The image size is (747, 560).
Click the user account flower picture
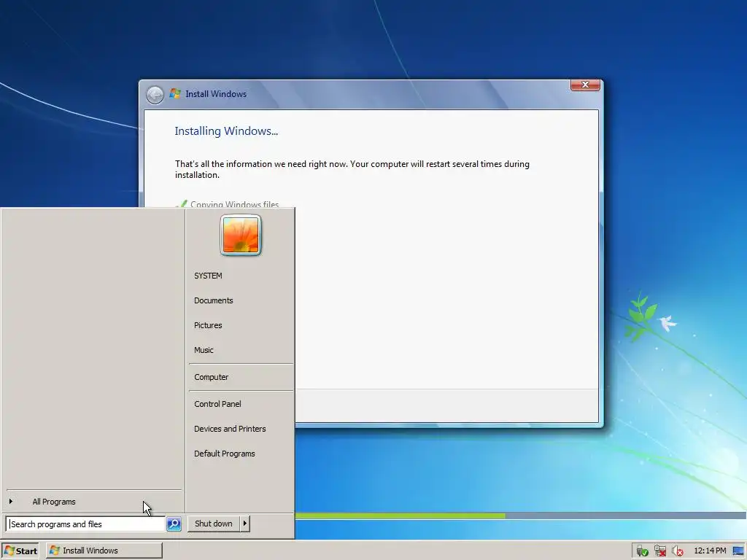[241, 235]
